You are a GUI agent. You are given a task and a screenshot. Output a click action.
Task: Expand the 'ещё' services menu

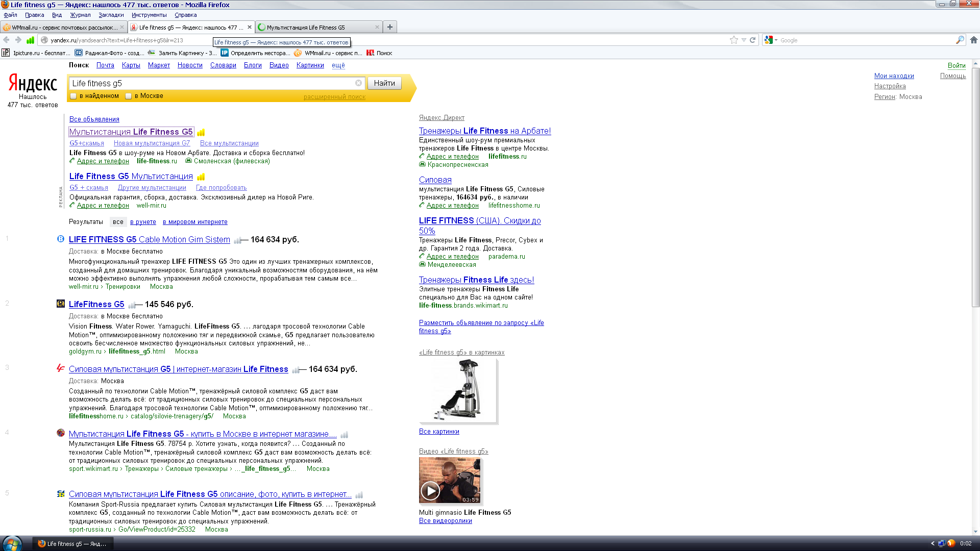click(x=338, y=65)
